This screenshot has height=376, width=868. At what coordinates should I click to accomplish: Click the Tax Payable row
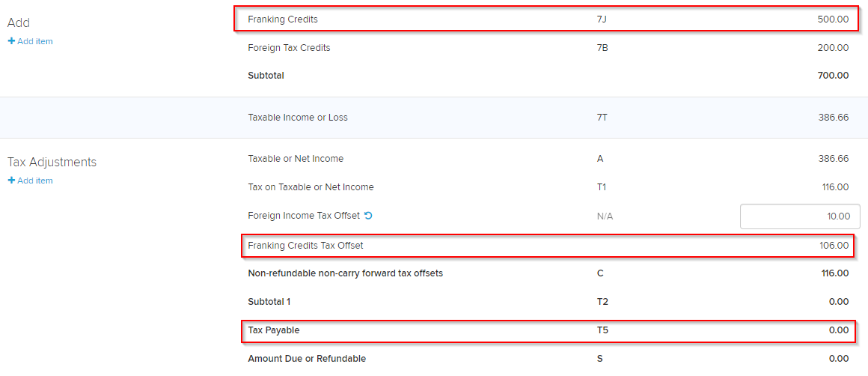pyautogui.click(x=548, y=330)
